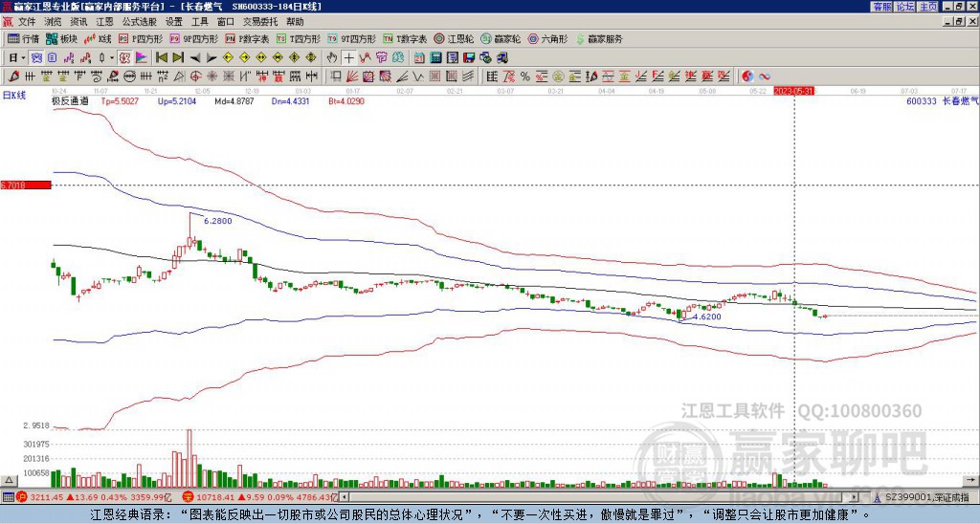Click the 客服 link

[882, 7]
